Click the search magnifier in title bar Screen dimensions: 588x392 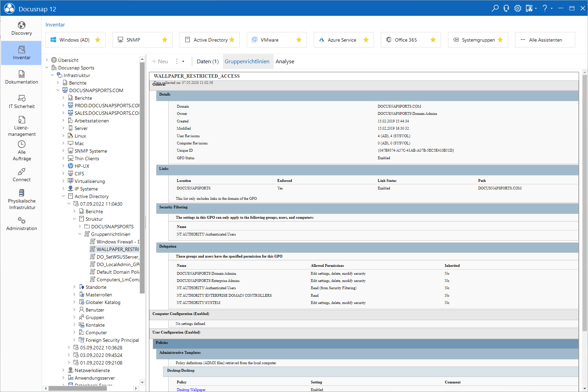(x=495, y=8)
